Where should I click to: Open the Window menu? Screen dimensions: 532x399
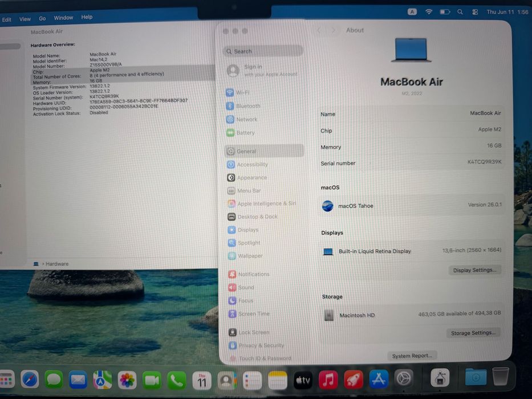coord(63,18)
